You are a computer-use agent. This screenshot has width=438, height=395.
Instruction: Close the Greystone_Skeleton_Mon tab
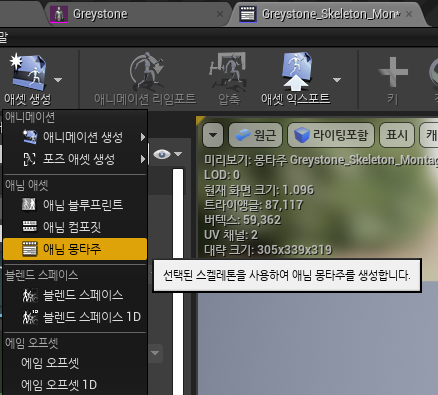pyautogui.click(x=409, y=14)
